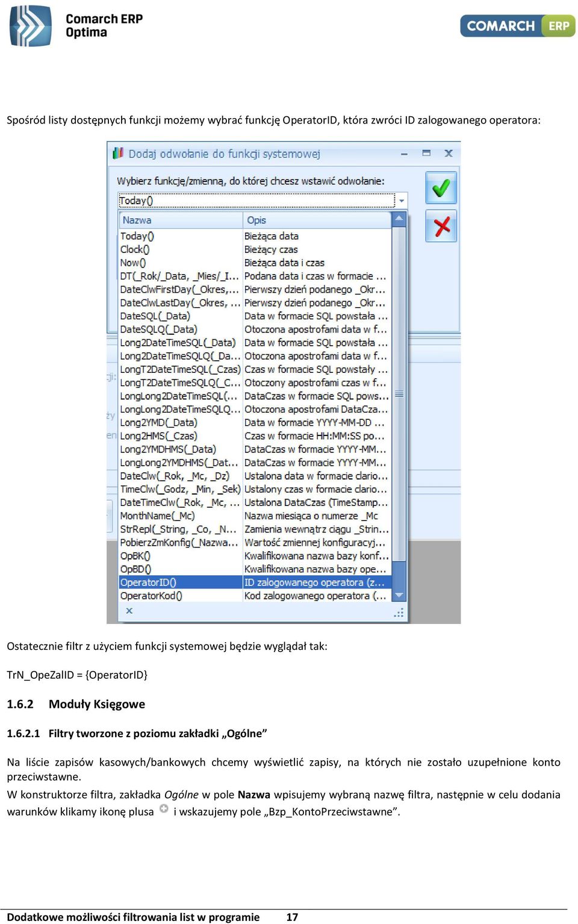Screen dimensions: 578x924
Task: Select the DateClw(_Rok, _Mc, _Dz) row
Action: pos(255,476)
